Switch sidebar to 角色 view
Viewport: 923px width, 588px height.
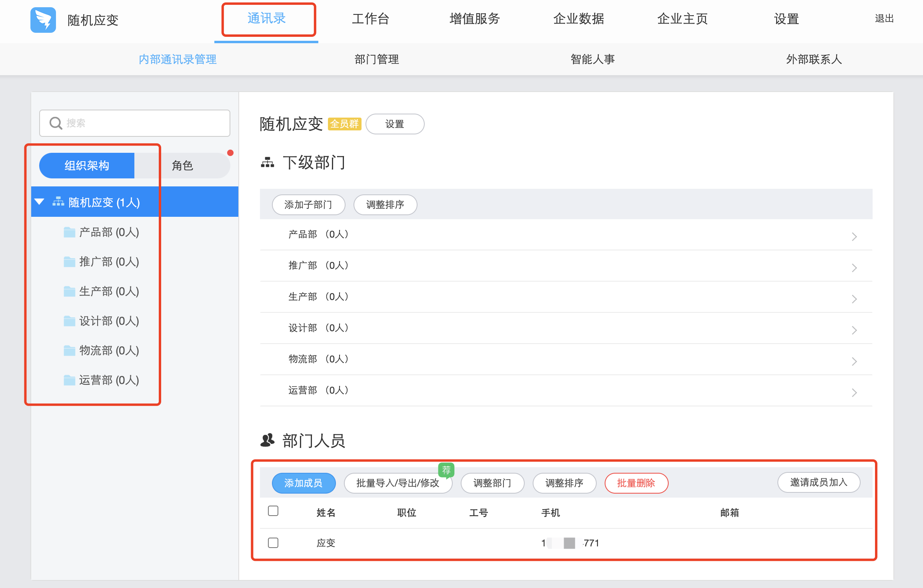(182, 166)
